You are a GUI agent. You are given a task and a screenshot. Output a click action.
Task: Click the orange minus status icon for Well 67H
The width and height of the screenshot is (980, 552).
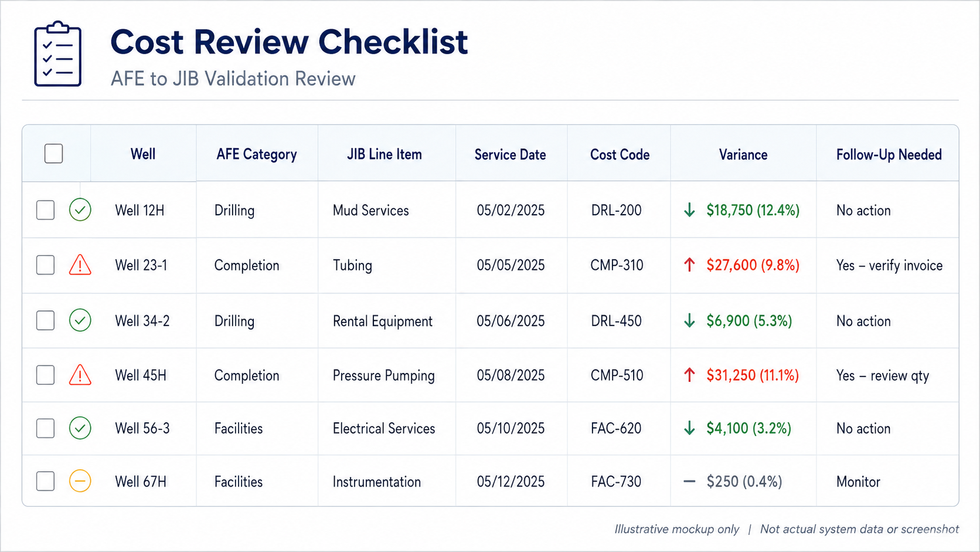coord(80,482)
